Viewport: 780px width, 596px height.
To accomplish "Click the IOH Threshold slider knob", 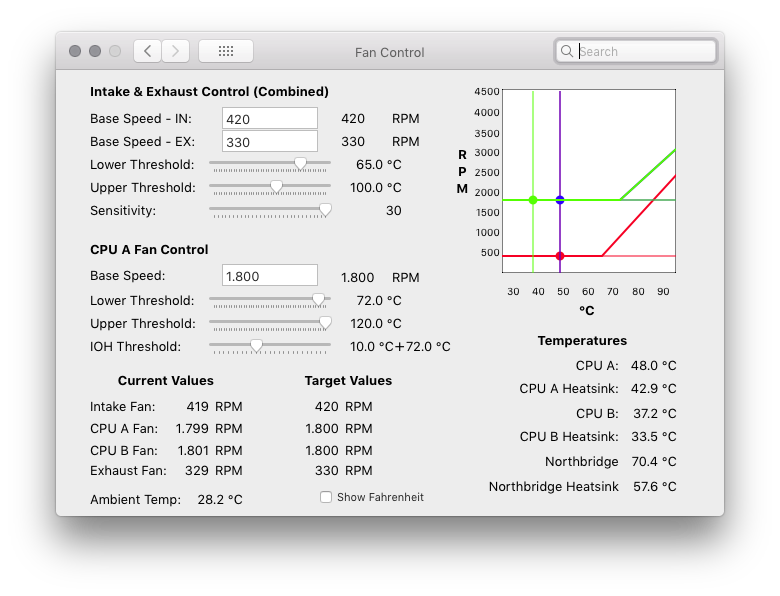I will (x=256, y=345).
